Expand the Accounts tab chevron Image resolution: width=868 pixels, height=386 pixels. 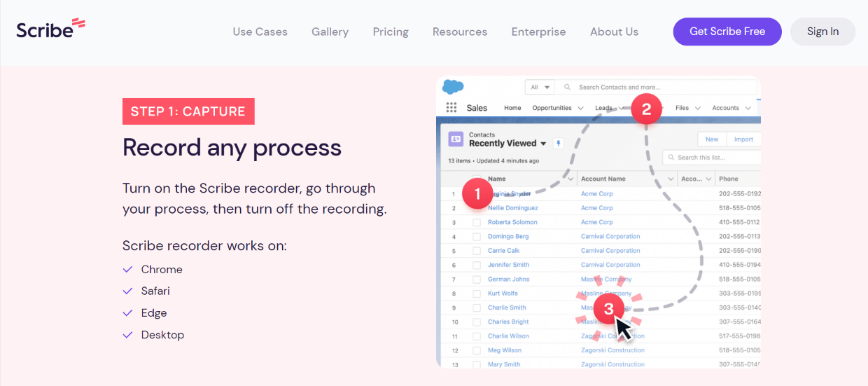pos(748,108)
